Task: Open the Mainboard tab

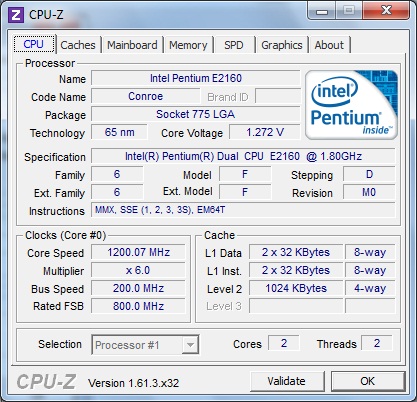Action: pyautogui.click(x=132, y=45)
